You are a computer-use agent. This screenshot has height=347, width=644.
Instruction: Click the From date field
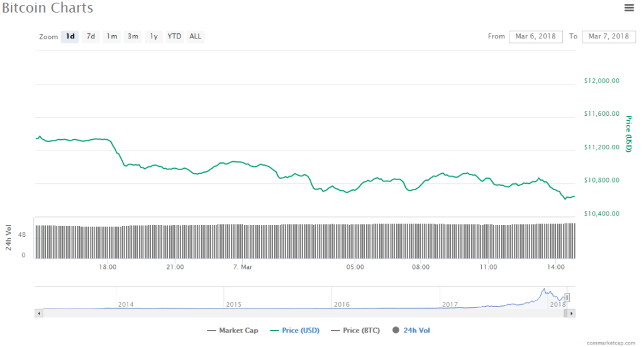535,37
